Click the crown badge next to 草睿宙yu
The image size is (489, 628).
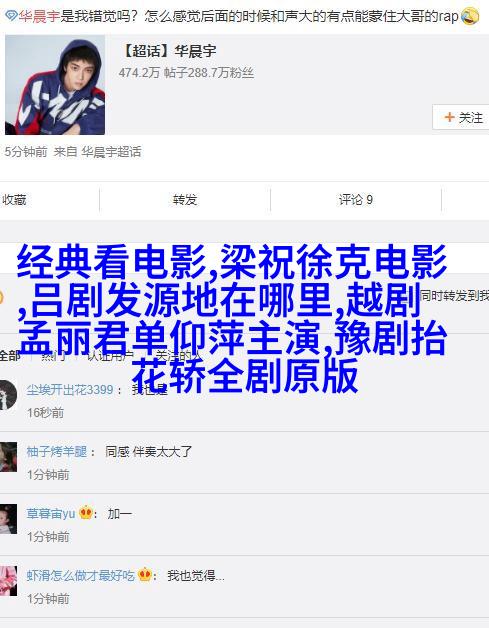(x=85, y=513)
